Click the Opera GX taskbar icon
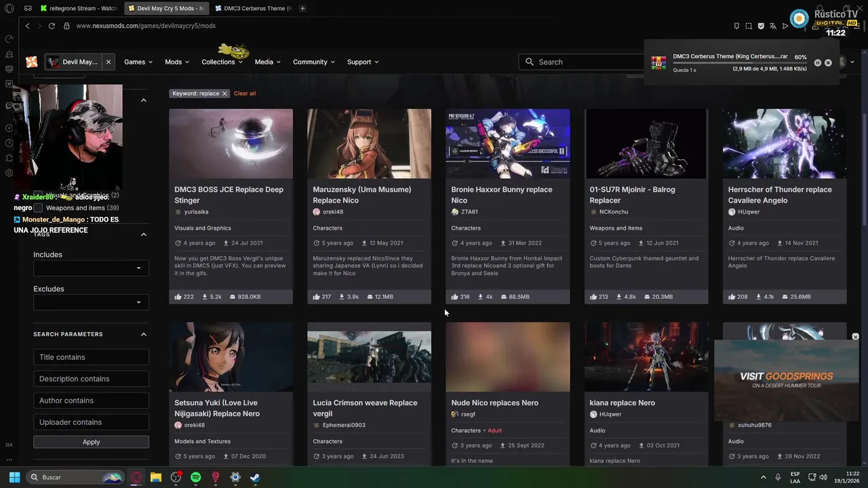The height and width of the screenshot is (488, 868). coord(136,477)
